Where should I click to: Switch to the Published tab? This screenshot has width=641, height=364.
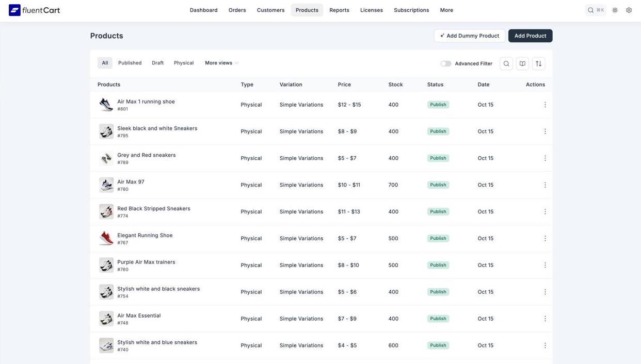click(130, 63)
